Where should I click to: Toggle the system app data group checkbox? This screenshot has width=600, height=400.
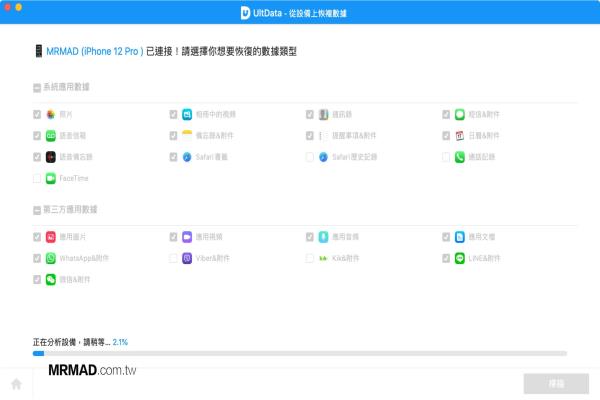point(37,88)
